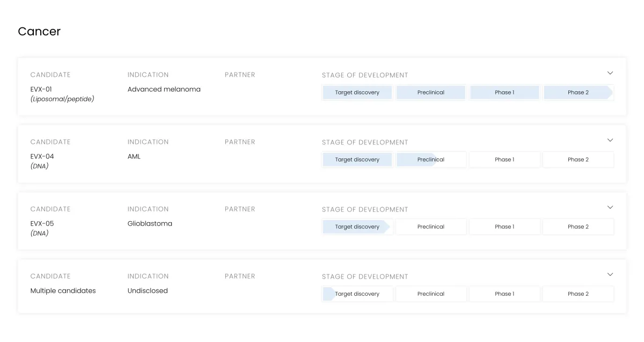The image size is (644, 342).
Task: Click Phase 1 stage for Multiple candidates
Action: 504,294
